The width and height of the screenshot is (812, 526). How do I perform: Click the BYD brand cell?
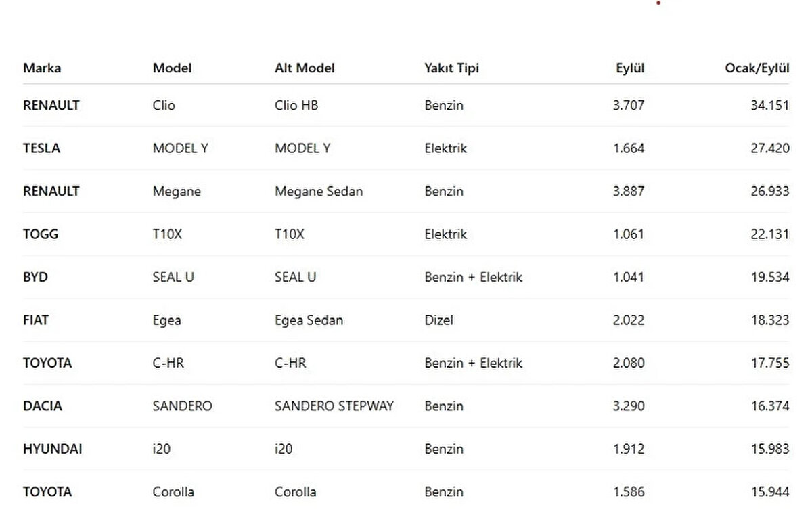click(x=35, y=277)
